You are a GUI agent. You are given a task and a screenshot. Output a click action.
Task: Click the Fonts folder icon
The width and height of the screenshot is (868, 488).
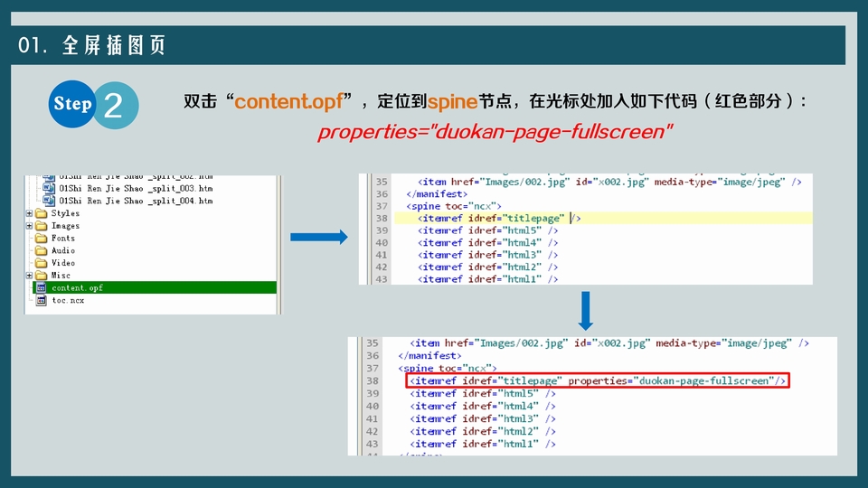41,239
